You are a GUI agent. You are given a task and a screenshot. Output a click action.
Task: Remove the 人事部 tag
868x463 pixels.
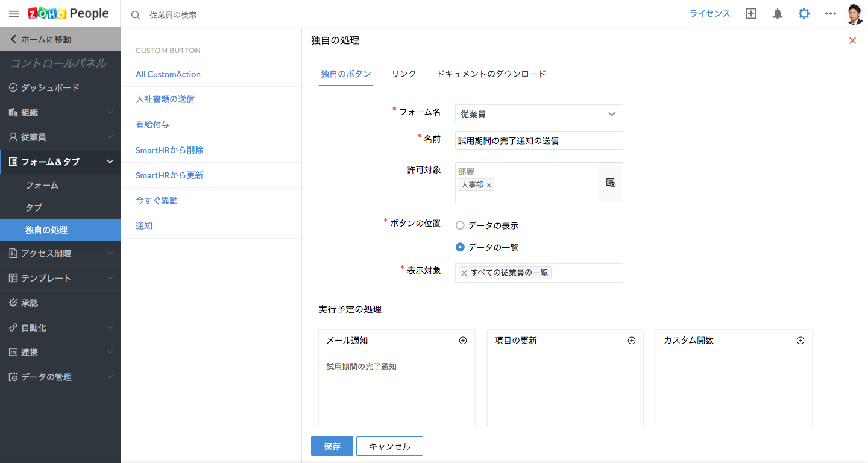[489, 186]
